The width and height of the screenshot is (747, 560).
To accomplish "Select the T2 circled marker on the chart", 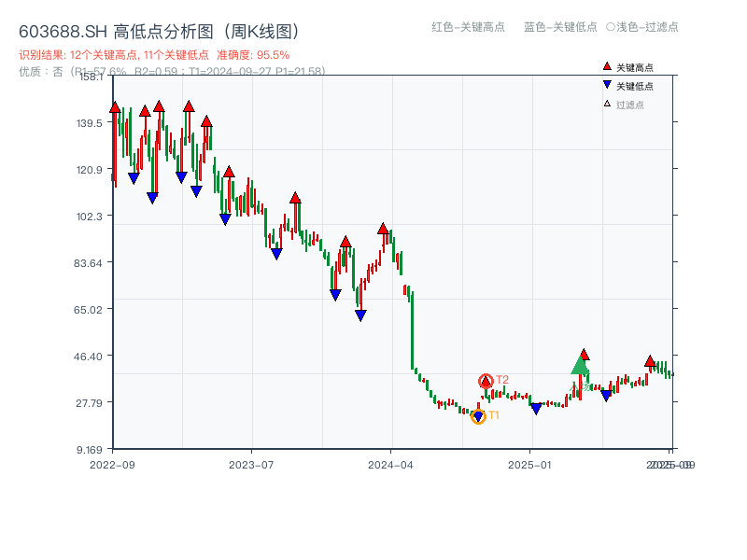I will coord(486,380).
